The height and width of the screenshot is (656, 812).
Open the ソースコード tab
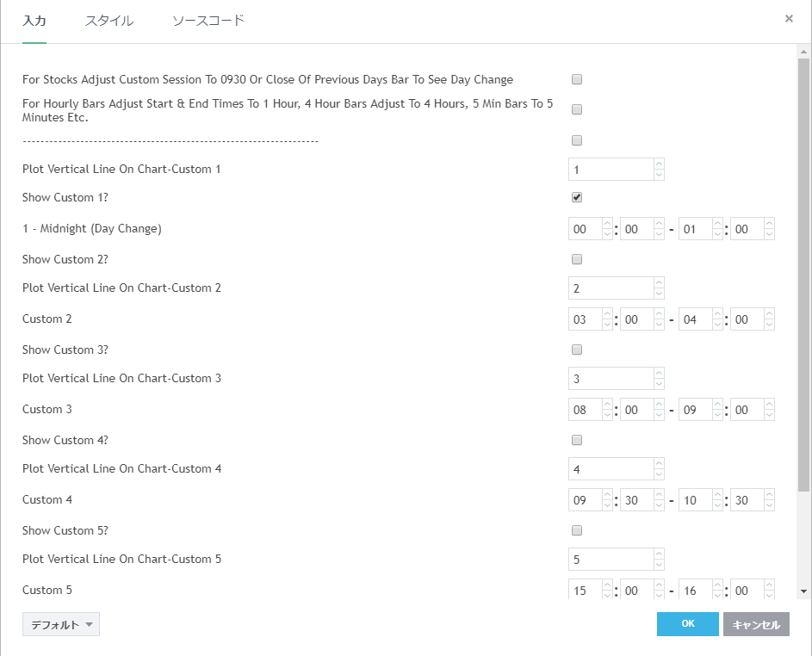pos(208,21)
